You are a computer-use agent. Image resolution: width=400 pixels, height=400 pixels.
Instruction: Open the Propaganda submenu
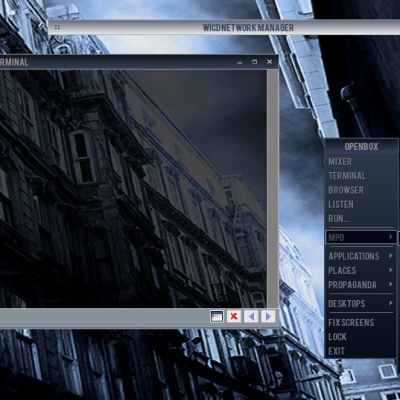(361, 285)
